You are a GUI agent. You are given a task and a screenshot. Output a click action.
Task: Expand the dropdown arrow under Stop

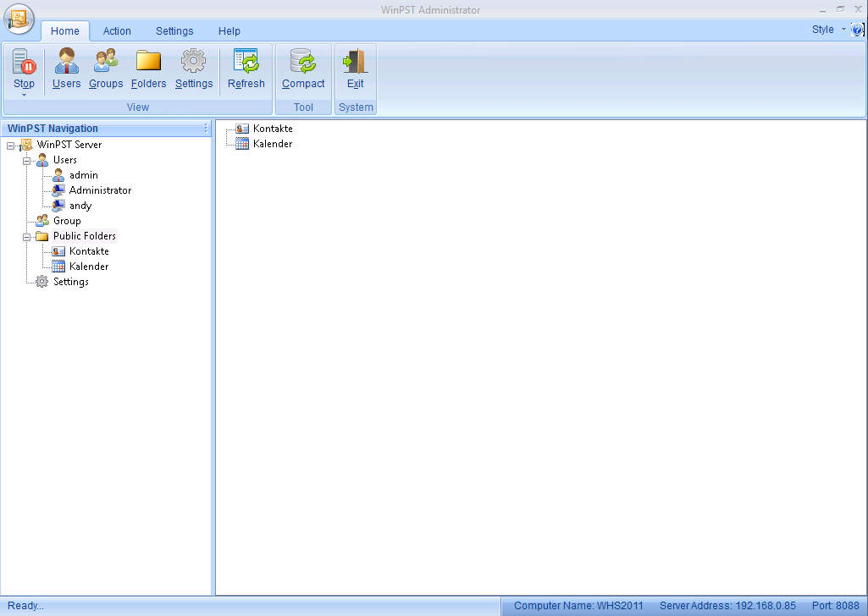point(24,95)
